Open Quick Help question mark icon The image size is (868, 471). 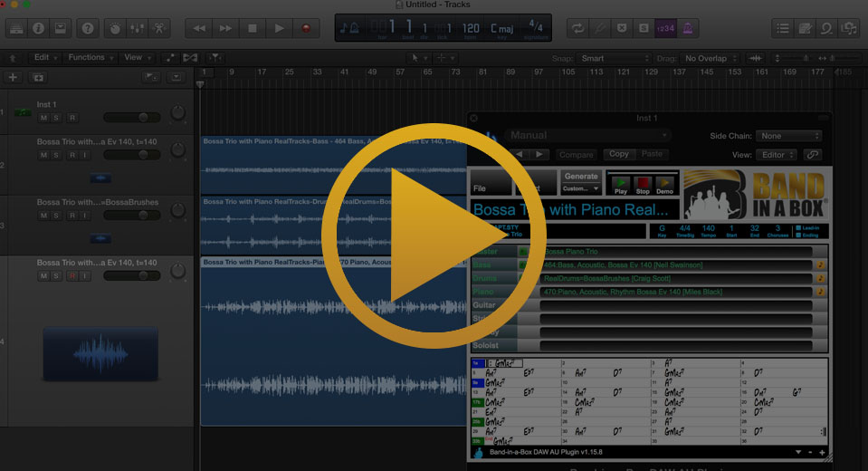pyautogui.click(x=88, y=28)
